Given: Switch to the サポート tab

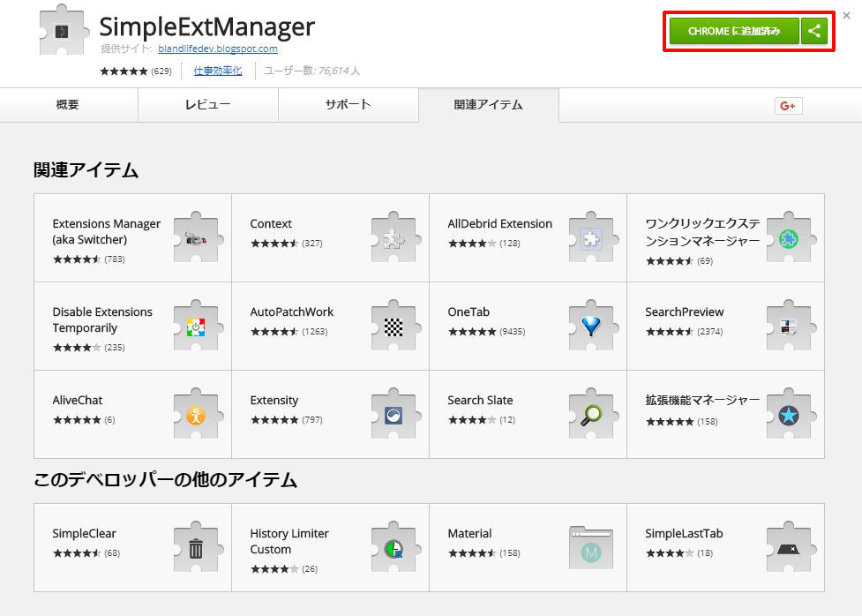Looking at the screenshot, I should [348, 105].
